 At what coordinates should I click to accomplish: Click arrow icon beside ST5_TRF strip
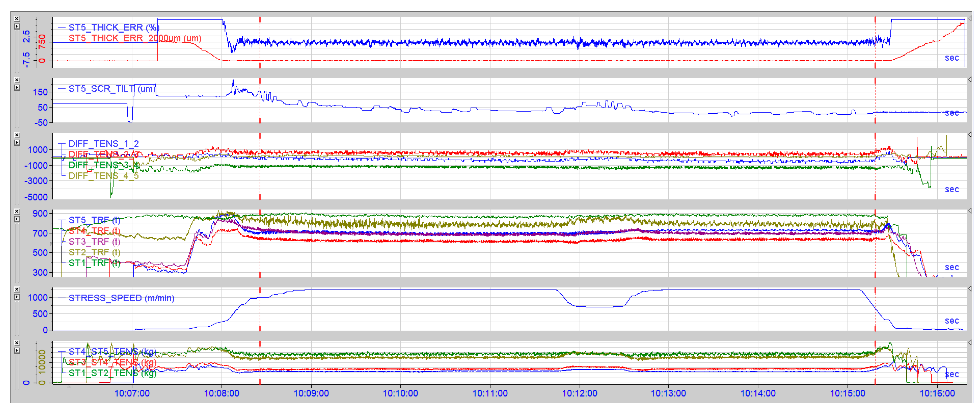click(x=17, y=219)
